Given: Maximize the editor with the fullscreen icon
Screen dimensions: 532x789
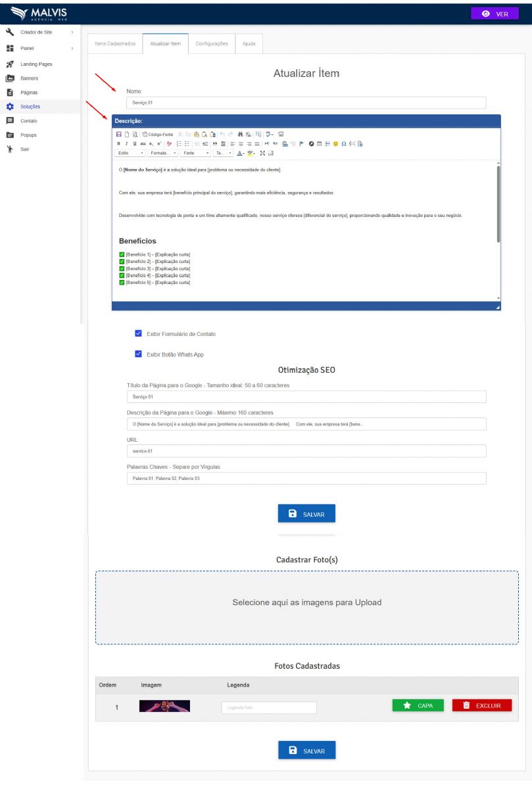Looking at the screenshot, I should point(262,153).
